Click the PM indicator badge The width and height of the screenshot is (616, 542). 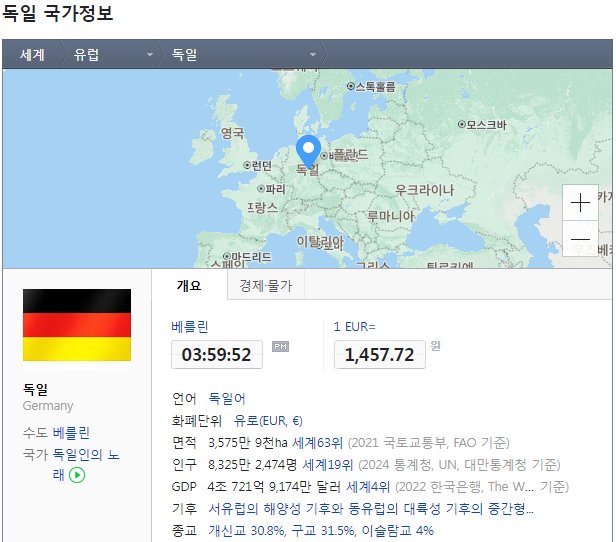click(280, 346)
